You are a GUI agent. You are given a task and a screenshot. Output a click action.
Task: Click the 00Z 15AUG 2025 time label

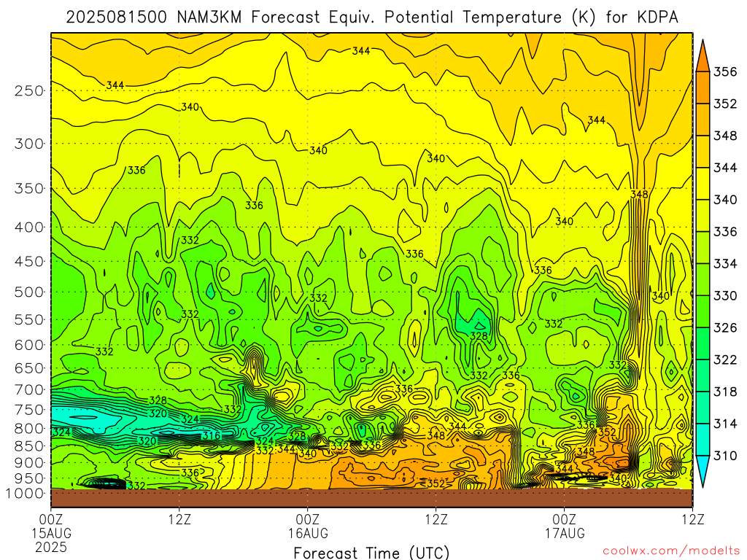pos(51,533)
